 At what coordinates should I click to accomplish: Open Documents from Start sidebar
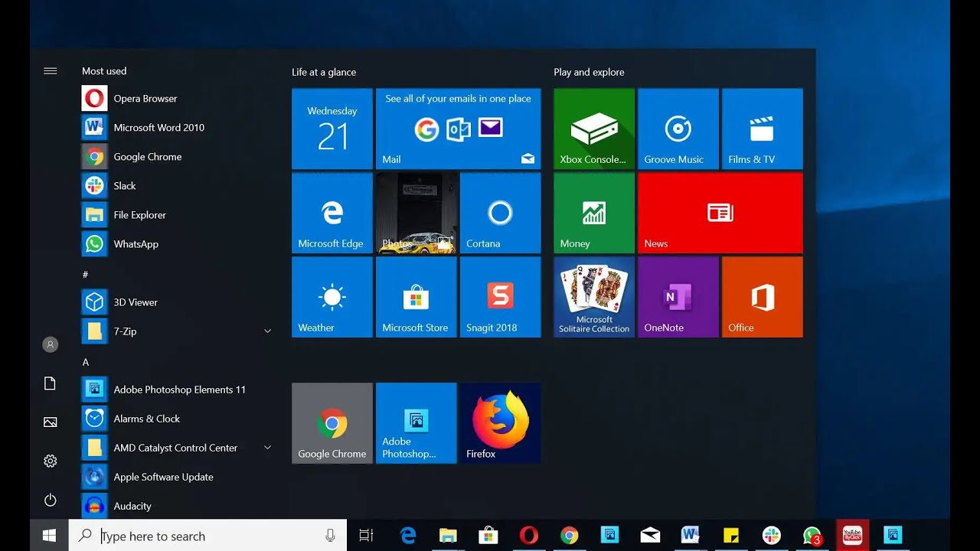pos(51,383)
